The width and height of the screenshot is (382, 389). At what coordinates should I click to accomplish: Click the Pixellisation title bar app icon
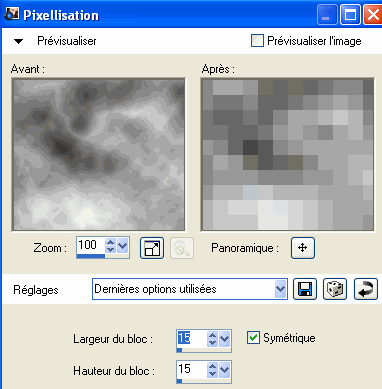[x=12, y=14]
